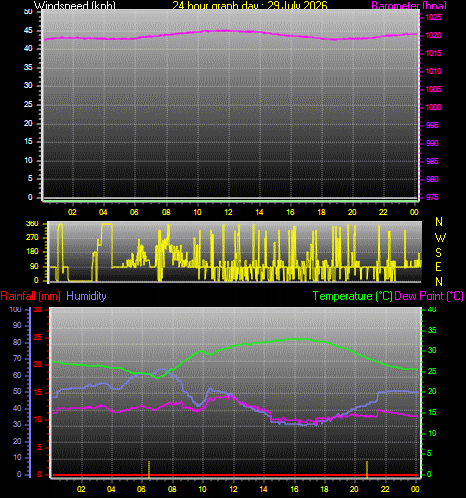The width and height of the screenshot is (466, 498).
Task: Select the 1015 barometer axis value
Action: [x=434, y=53]
